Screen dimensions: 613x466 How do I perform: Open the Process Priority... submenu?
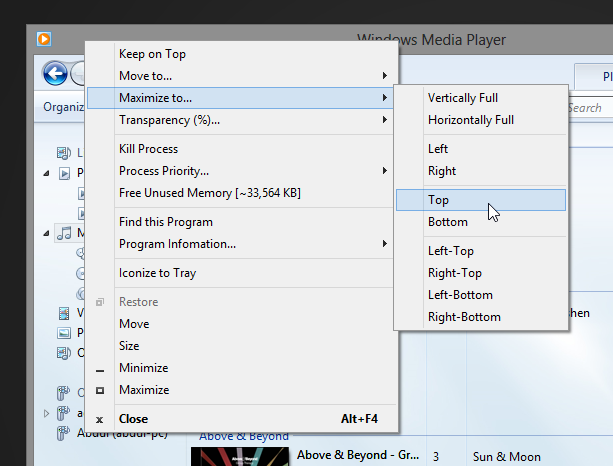[242, 171]
